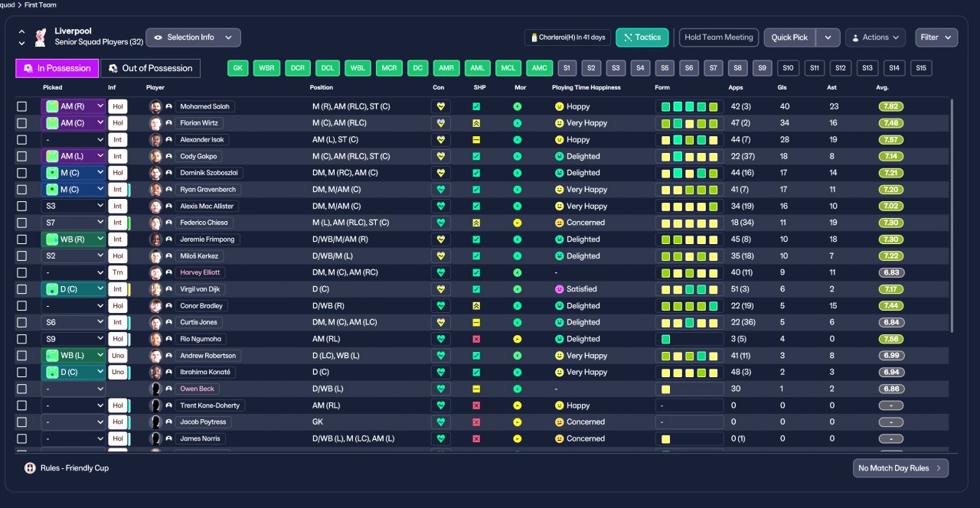Select the S1 substitute slot

pos(567,68)
